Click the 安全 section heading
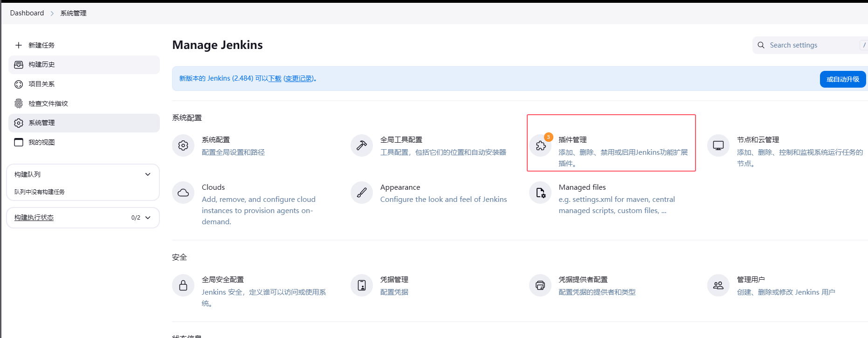Viewport: 868px width, 338px height. (x=179, y=257)
